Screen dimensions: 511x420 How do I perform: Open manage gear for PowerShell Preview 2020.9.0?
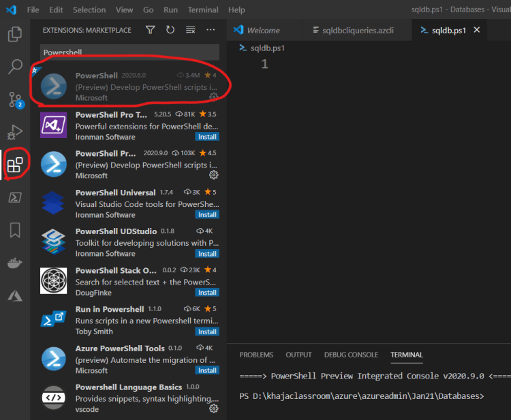(x=213, y=175)
